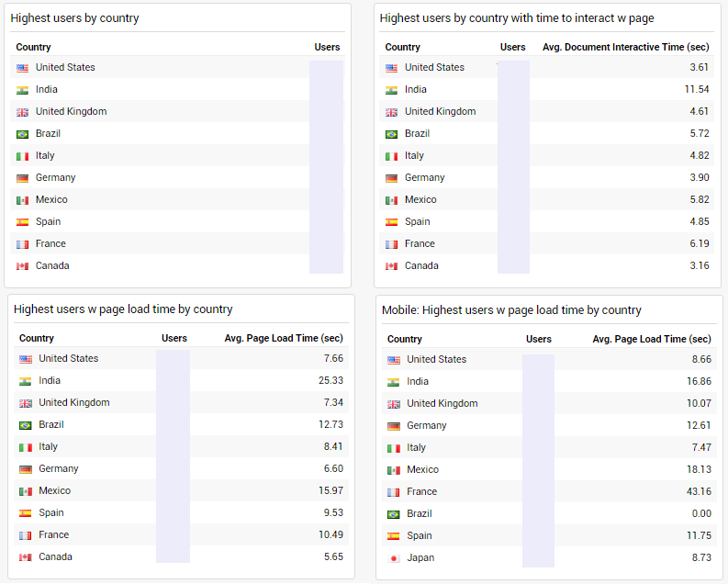
Task: Click the 'Highest users by country' widget title
Action: [75, 18]
